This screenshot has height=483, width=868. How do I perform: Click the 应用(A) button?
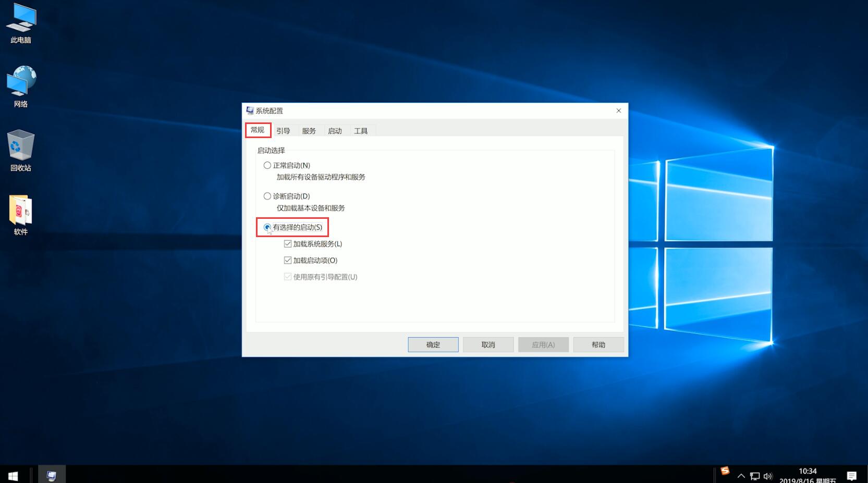(543, 344)
